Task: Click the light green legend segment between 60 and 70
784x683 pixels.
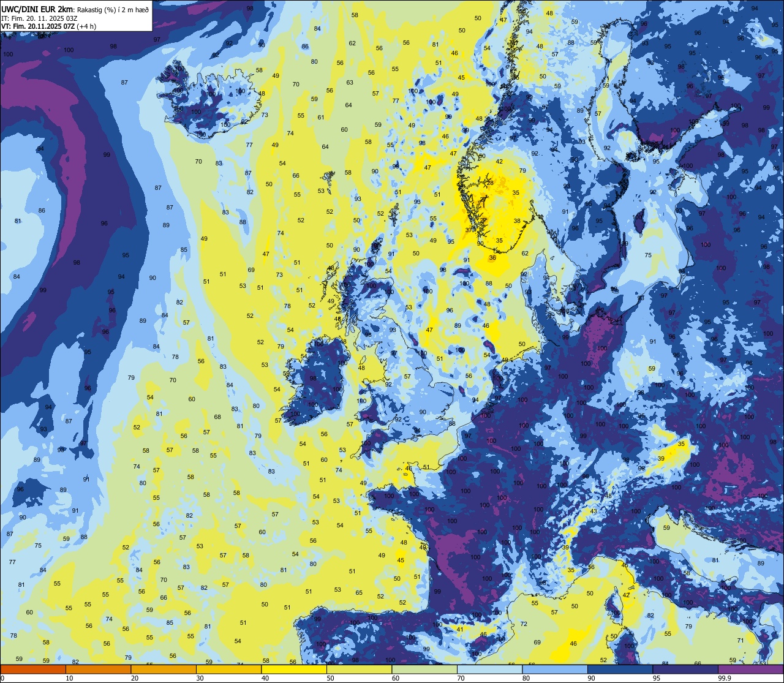Action: click(424, 669)
